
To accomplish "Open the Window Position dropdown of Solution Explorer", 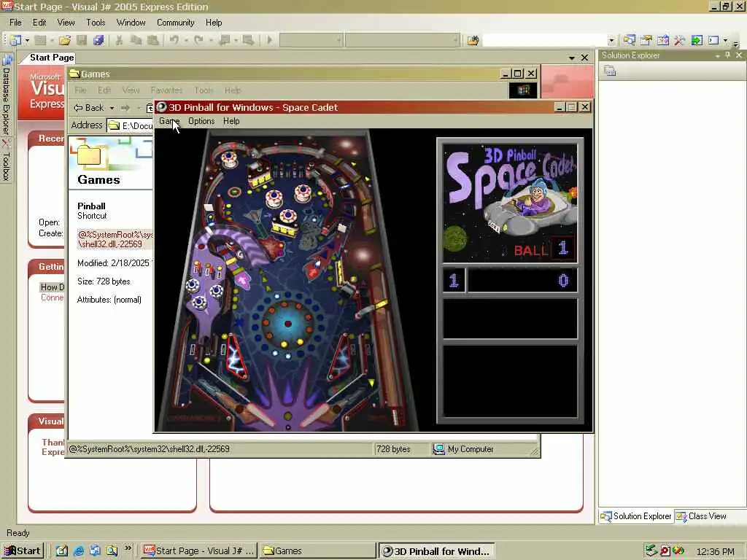I will (x=718, y=55).
